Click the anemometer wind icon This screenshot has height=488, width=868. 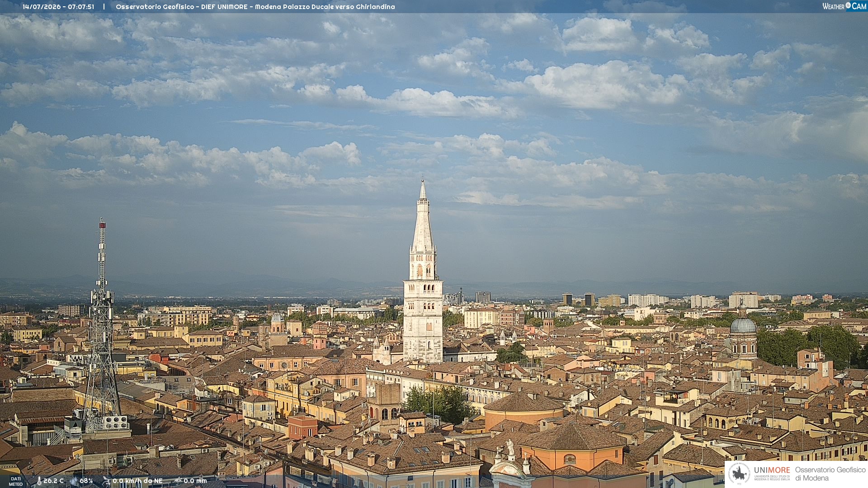107,481
